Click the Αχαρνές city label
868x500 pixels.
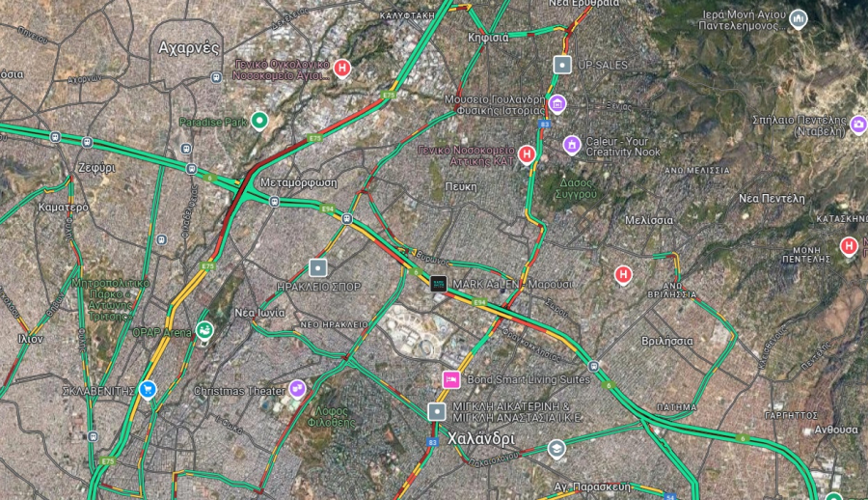coord(189,47)
